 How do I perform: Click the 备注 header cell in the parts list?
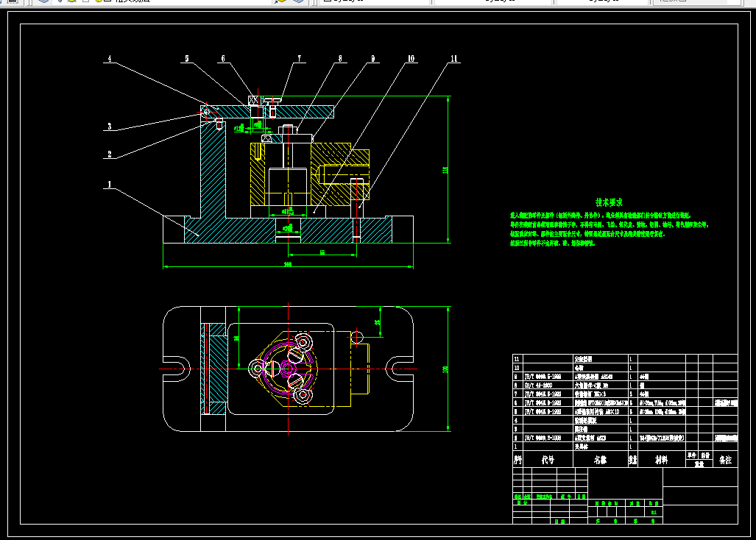pos(725,460)
